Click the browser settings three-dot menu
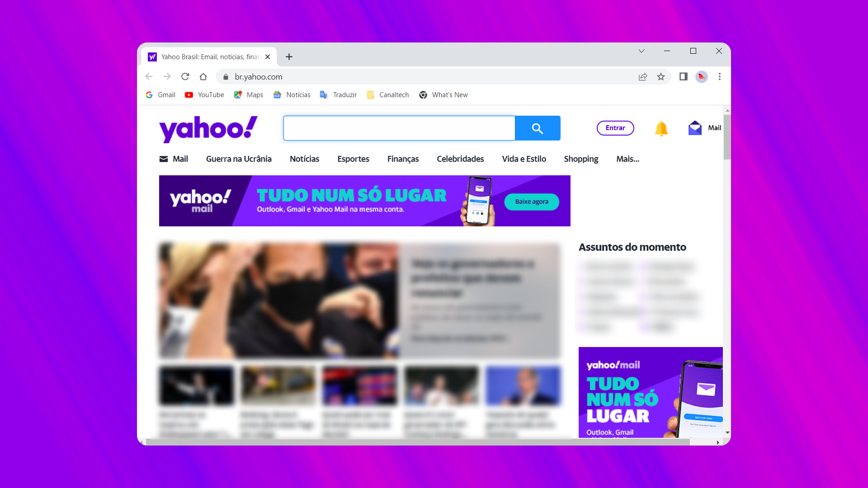 click(x=720, y=76)
